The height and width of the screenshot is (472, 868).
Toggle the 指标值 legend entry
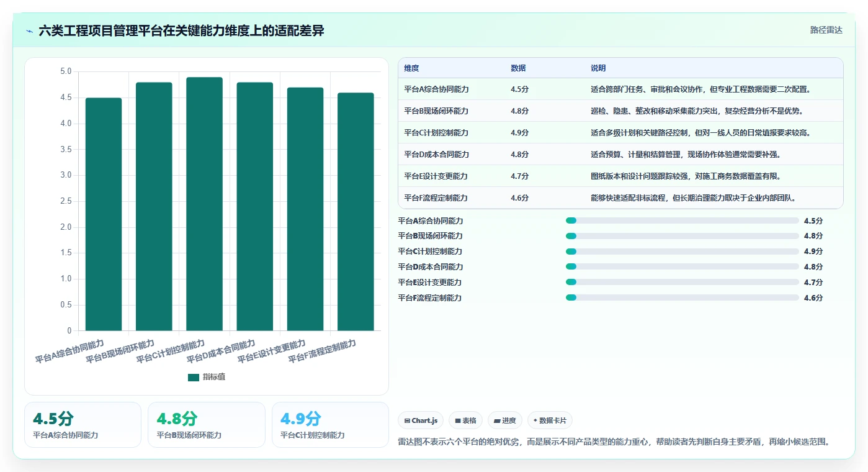(207, 377)
